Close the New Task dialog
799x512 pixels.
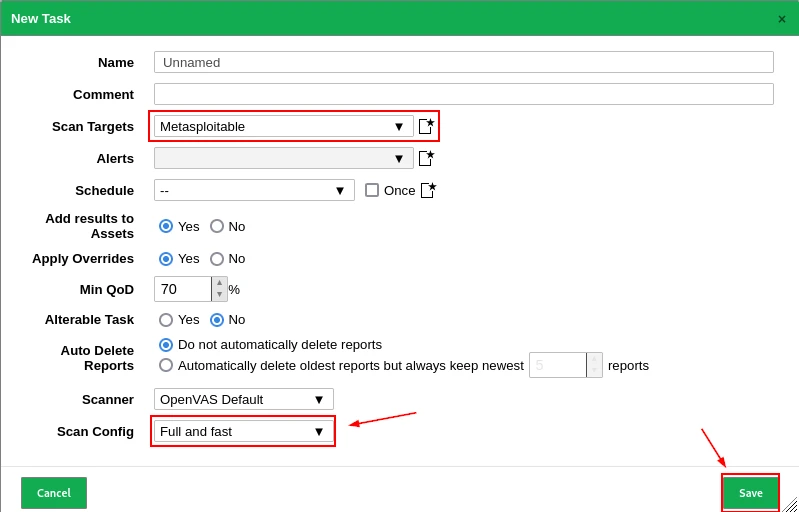(782, 19)
